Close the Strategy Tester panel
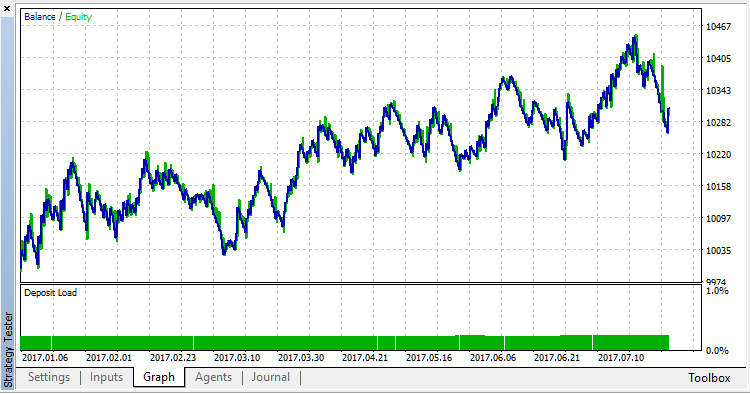The height and width of the screenshot is (394, 750). (7, 8)
